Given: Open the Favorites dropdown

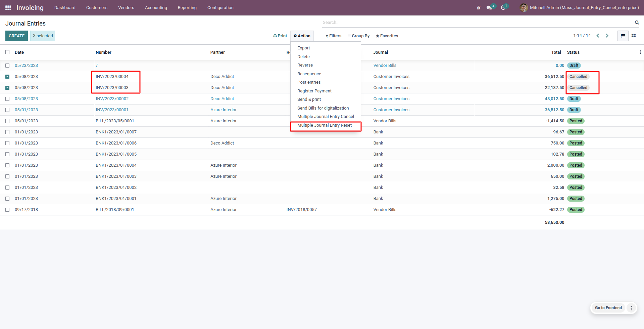Looking at the screenshot, I should (387, 36).
